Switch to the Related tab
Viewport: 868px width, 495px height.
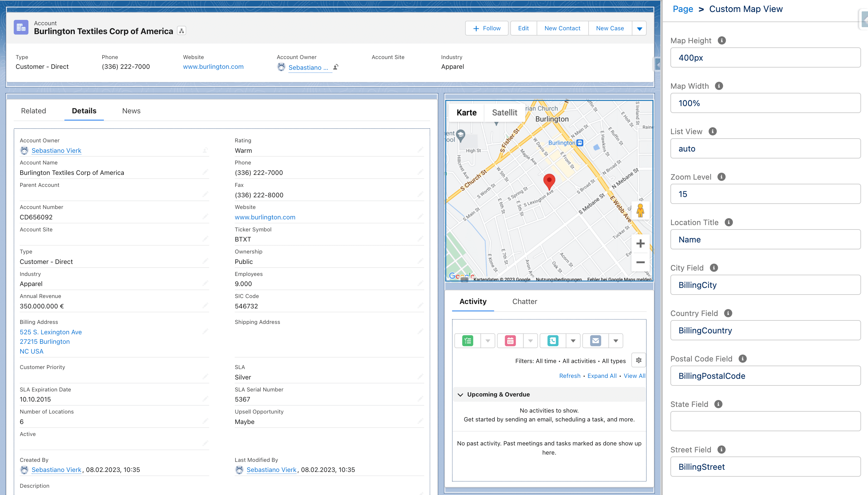(x=33, y=111)
